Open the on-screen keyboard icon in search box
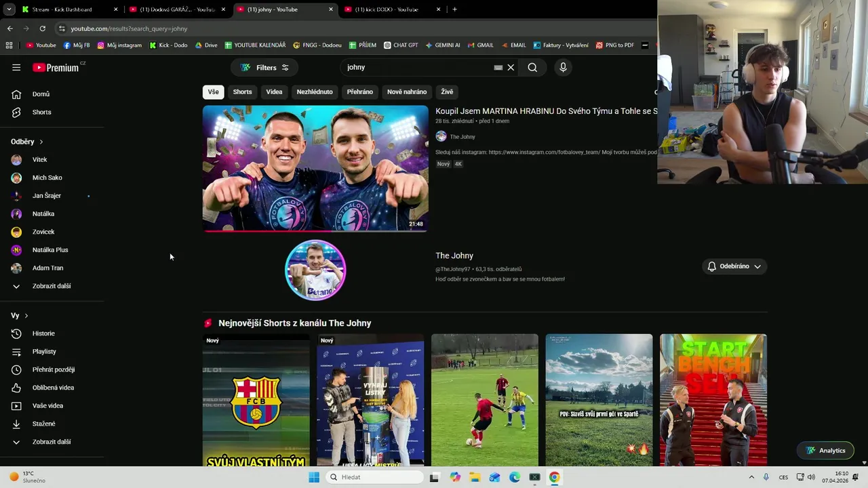Viewport: 868px width, 488px height. (x=498, y=67)
